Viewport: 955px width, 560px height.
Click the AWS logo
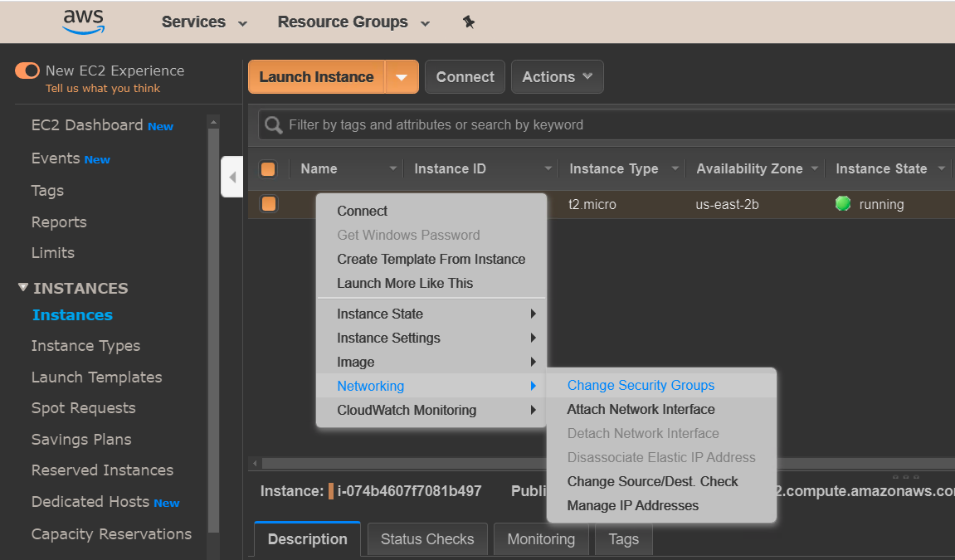coord(83,22)
